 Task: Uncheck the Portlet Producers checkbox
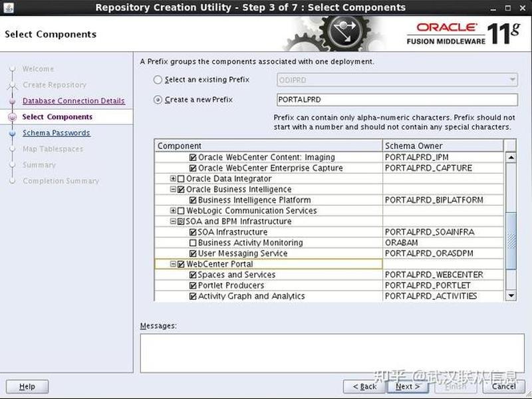click(x=193, y=286)
